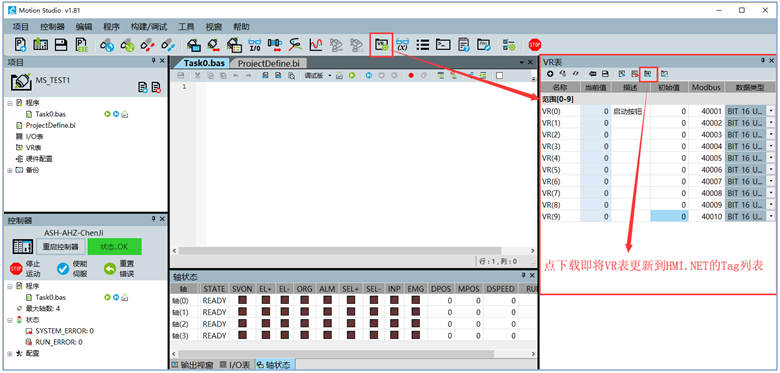Viewport: 780px width, 373px height.
Task: Click the add (plus circle) icon in VR表 toolbar
Action: (550, 74)
